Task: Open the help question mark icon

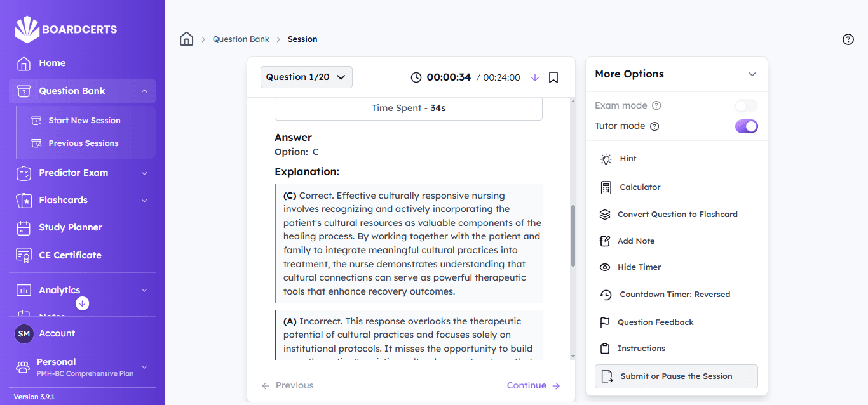Action: click(x=848, y=39)
